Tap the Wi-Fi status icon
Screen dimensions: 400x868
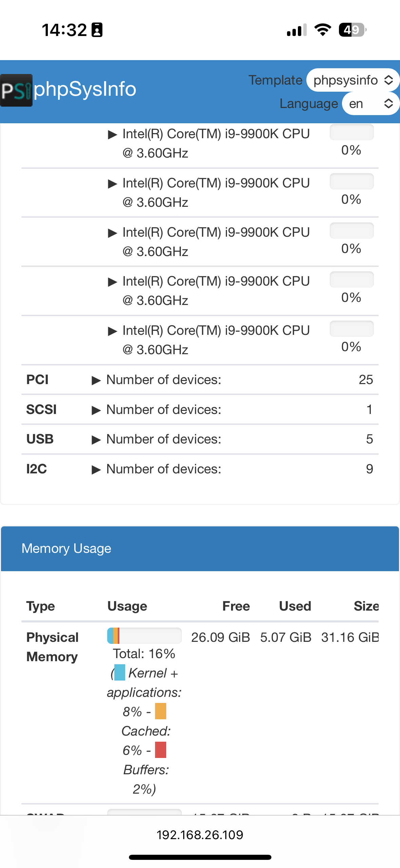323,30
